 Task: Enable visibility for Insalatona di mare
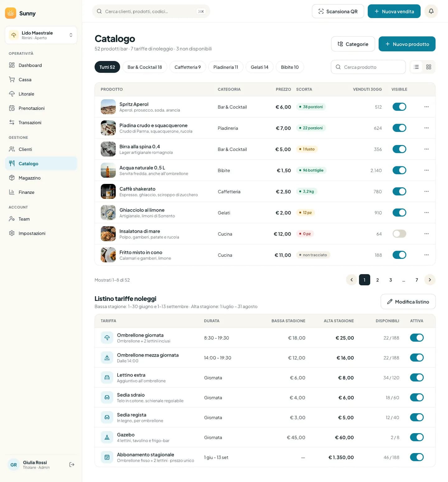tap(399, 234)
